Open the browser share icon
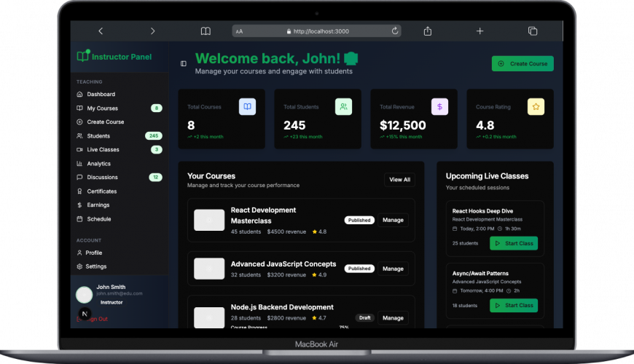 (427, 31)
